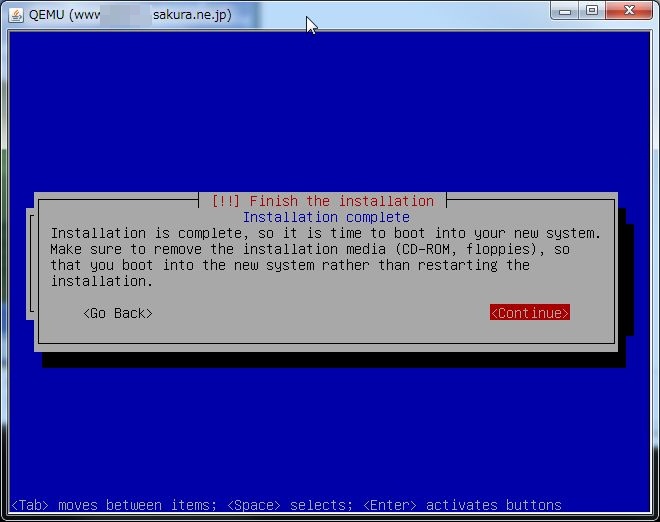Click the line starting 'Installation is complete'
Screen dimensions: 660x522
(x=326, y=233)
